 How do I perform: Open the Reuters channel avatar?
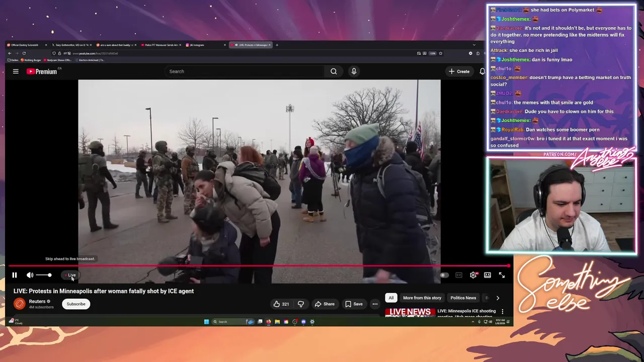click(19, 304)
